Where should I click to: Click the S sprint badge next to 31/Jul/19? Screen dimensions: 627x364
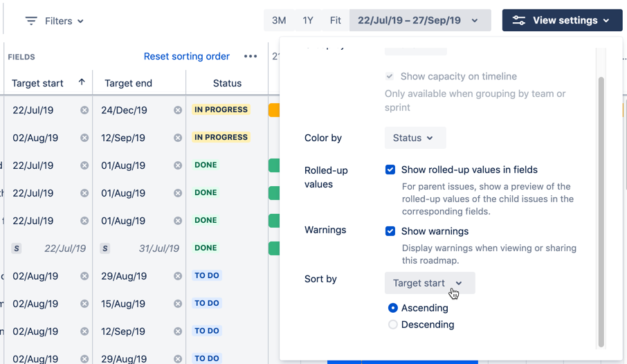click(x=104, y=248)
